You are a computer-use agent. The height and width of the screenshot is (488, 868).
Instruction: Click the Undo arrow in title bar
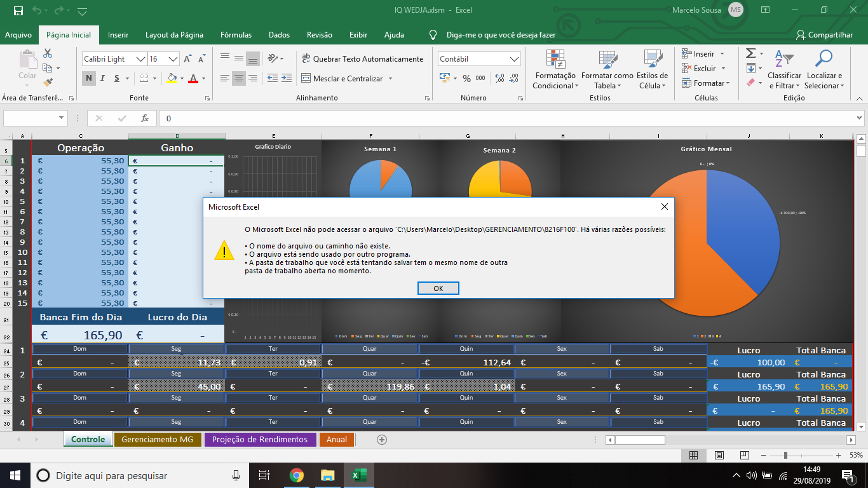(x=37, y=11)
